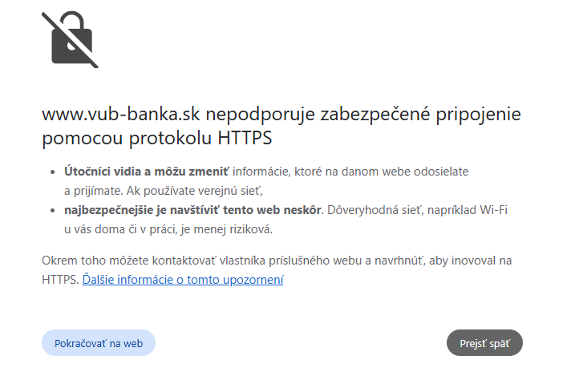Click 'pomocou protokolu HTTPS' heading line
The image size is (563, 392).
157,138
